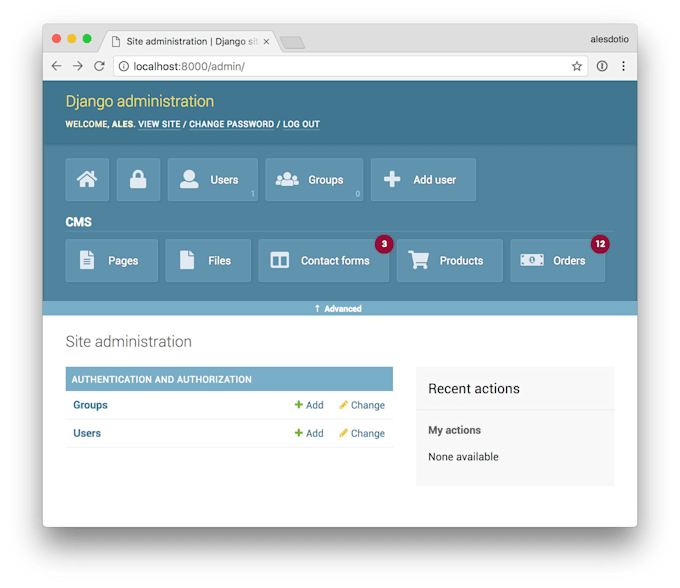Screen dimensions: 680x588
Task: Click the Site administration heading
Action: (128, 342)
